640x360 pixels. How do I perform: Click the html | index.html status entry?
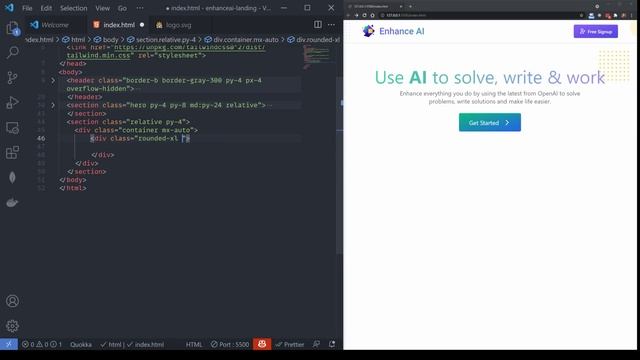tap(132, 344)
